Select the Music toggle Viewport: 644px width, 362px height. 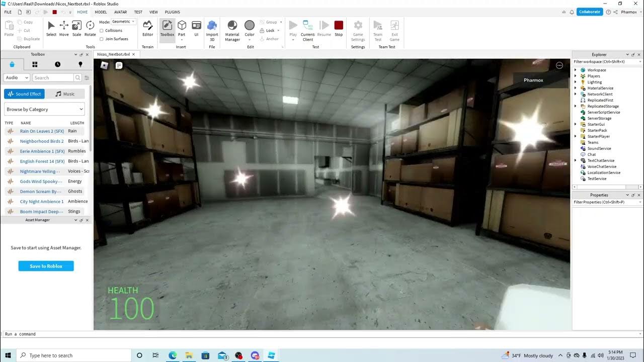tap(65, 94)
